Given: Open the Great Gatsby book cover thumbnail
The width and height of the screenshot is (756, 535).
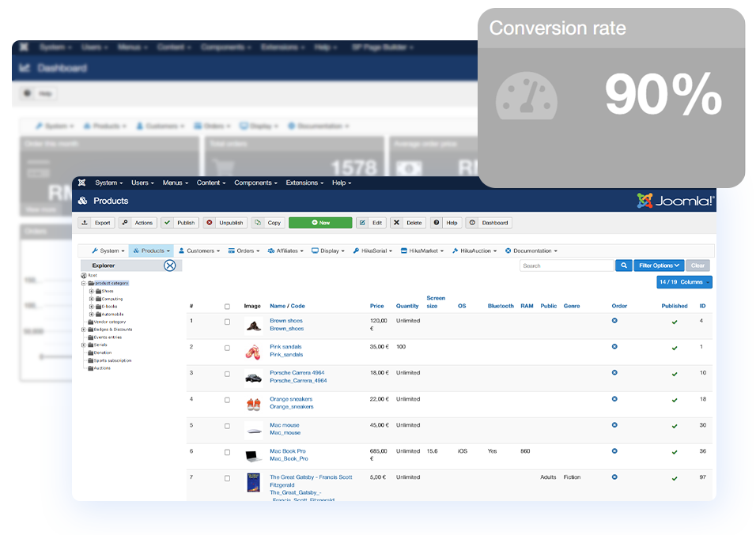Looking at the screenshot, I should pos(254,483).
